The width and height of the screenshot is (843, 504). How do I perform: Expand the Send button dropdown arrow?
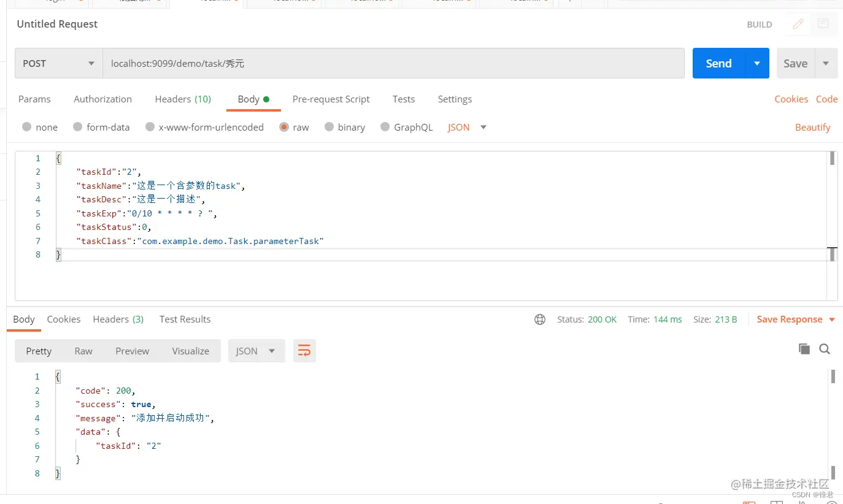click(757, 63)
